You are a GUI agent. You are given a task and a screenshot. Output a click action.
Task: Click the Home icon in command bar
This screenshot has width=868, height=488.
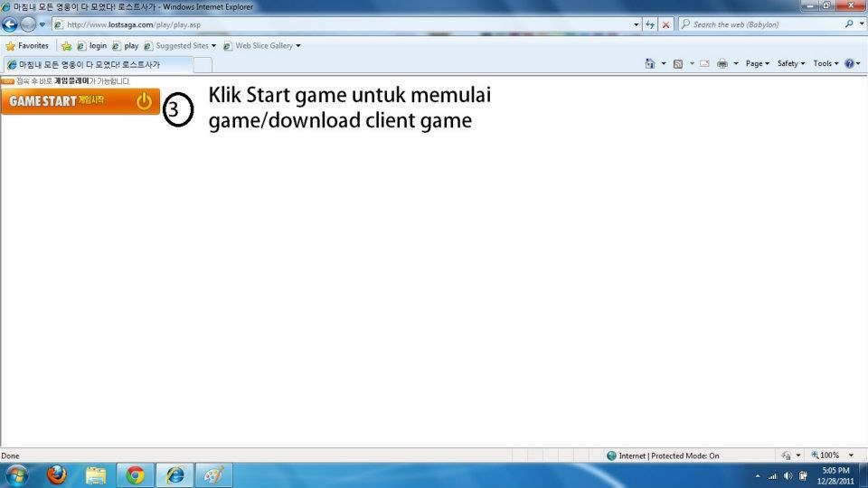[x=650, y=63]
